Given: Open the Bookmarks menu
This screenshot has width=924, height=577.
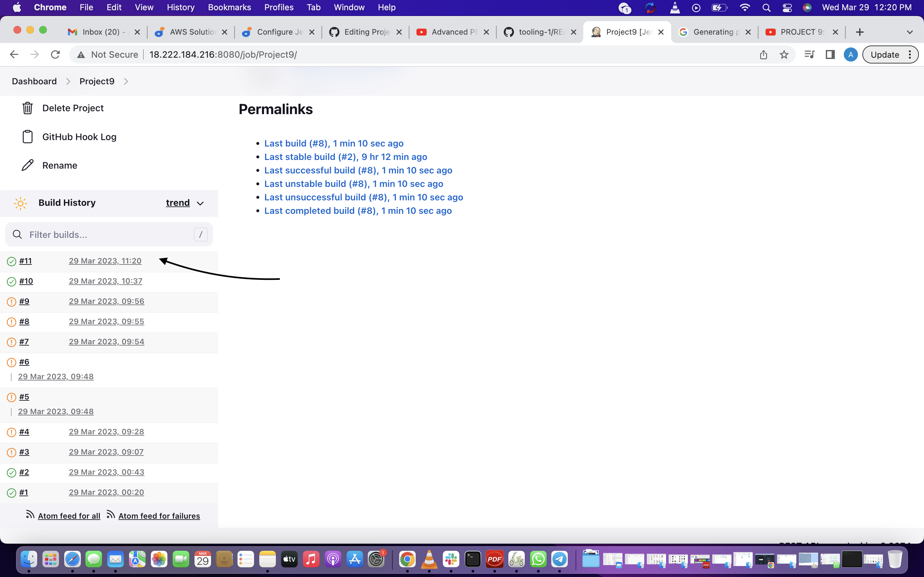Looking at the screenshot, I should point(229,7).
